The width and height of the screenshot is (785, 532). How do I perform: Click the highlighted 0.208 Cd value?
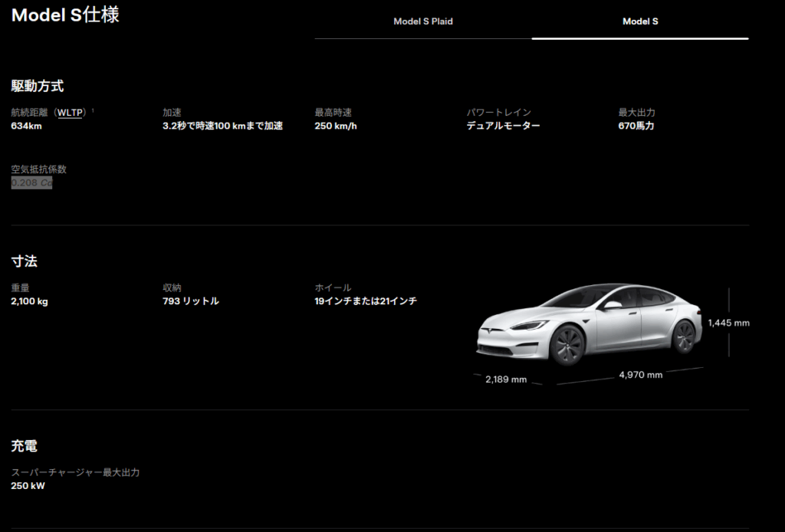pos(31,182)
